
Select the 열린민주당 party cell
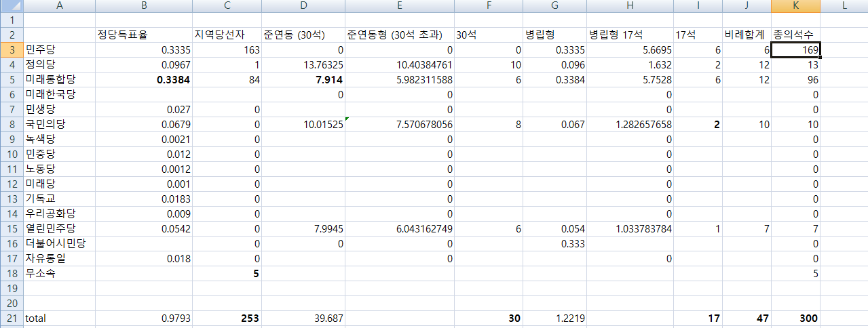59,229
